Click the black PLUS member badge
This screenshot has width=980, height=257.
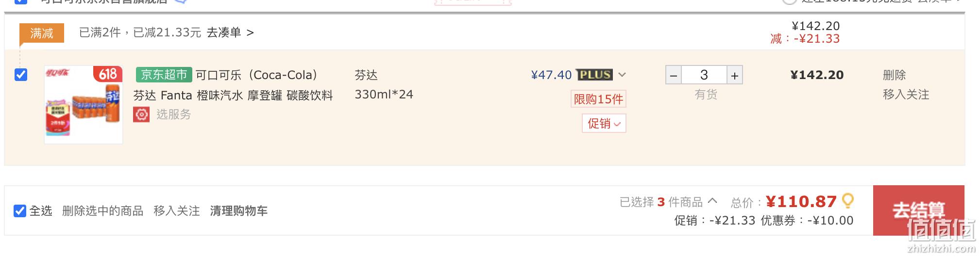point(594,75)
